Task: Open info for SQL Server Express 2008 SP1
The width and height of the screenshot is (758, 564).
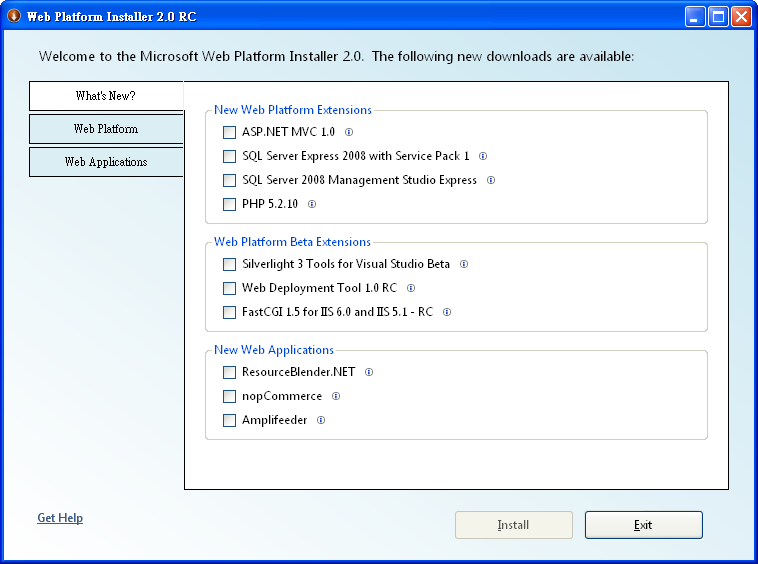Action: 482,156
